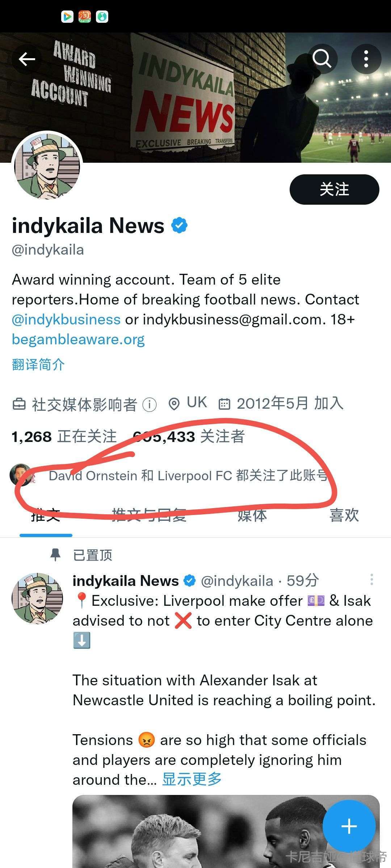This screenshot has height=868, width=391.
Task: Open the begambleaware.org link
Action: [x=78, y=339]
